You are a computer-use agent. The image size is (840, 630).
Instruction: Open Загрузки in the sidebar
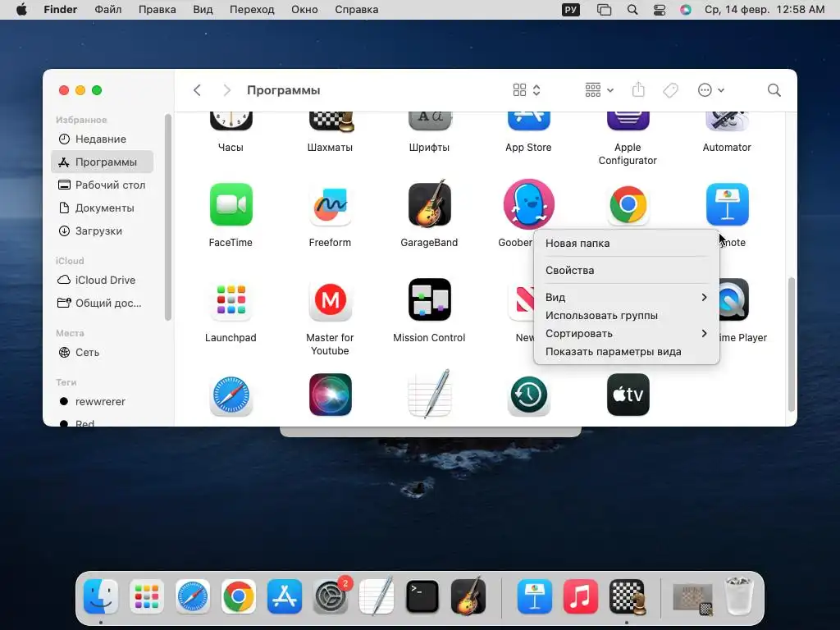103,231
